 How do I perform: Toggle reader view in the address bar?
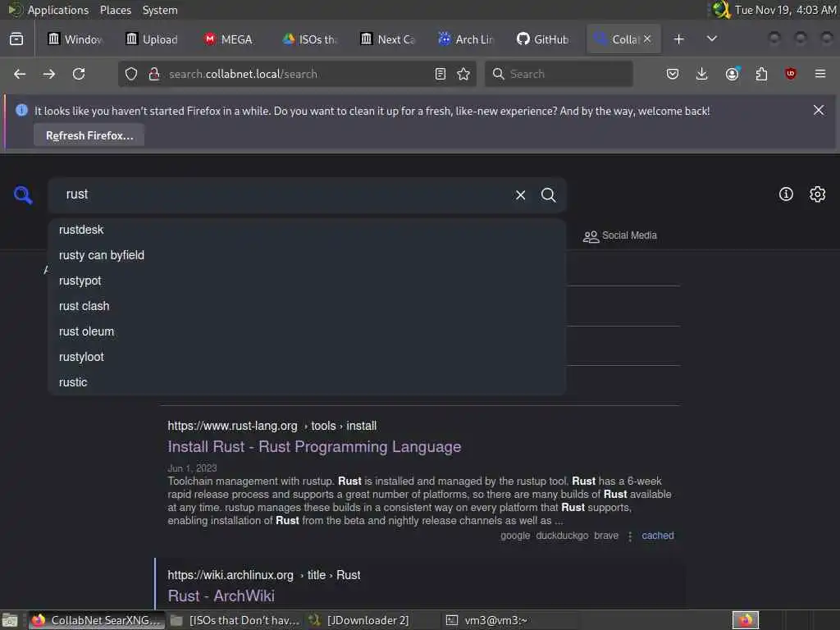pyautogui.click(x=441, y=74)
